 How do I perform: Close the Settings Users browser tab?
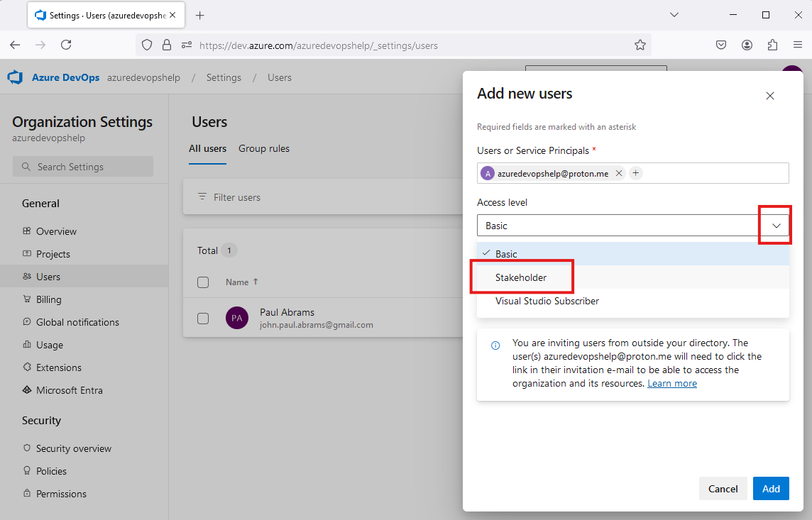click(x=172, y=15)
